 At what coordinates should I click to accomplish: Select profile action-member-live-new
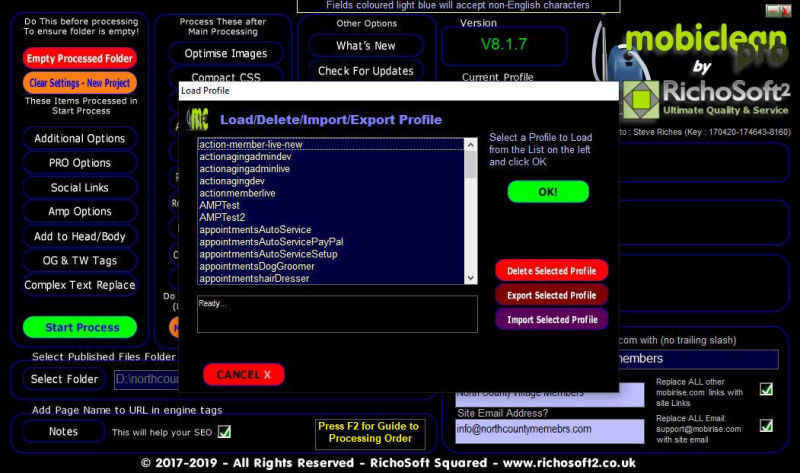pyautogui.click(x=331, y=144)
